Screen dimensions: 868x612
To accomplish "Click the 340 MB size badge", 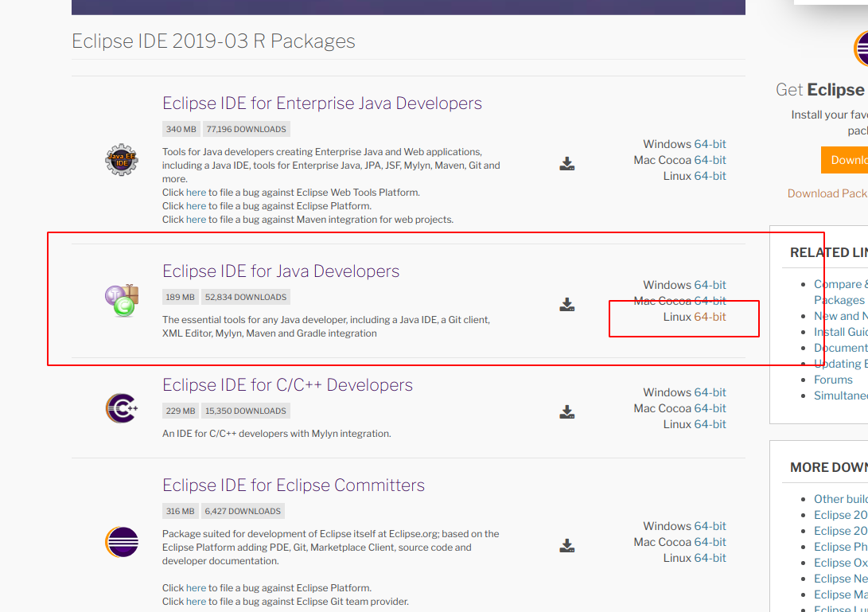I will [x=181, y=129].
